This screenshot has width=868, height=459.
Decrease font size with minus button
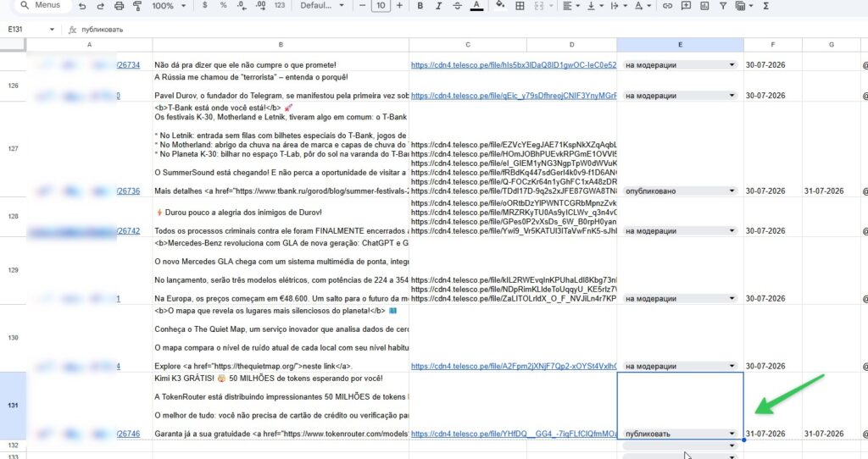362,6
